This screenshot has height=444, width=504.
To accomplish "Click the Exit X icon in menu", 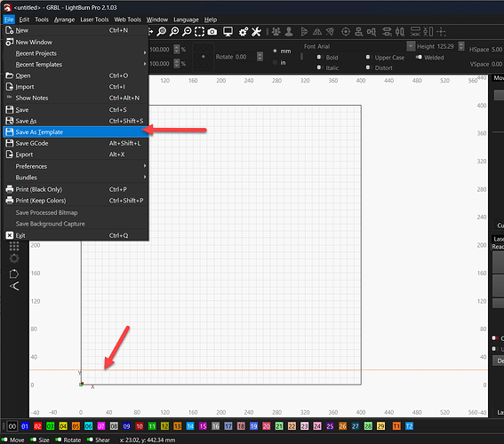I will point(10,235).
